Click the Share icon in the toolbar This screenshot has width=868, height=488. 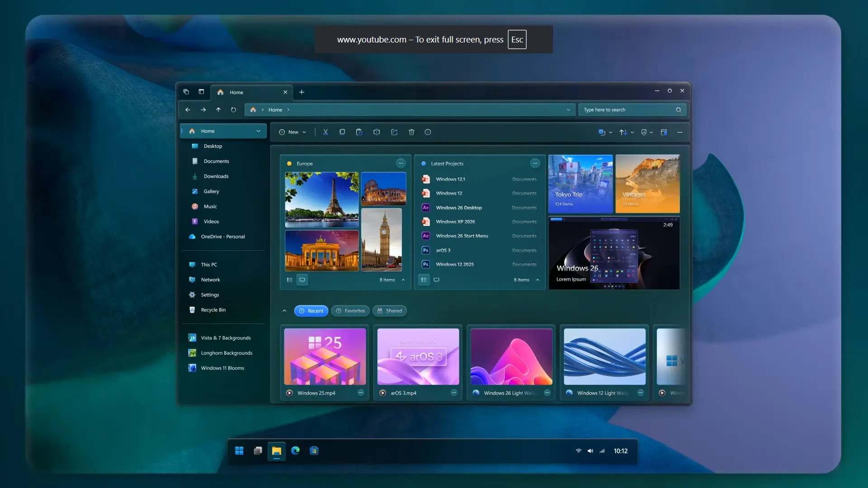click(394, 132)
